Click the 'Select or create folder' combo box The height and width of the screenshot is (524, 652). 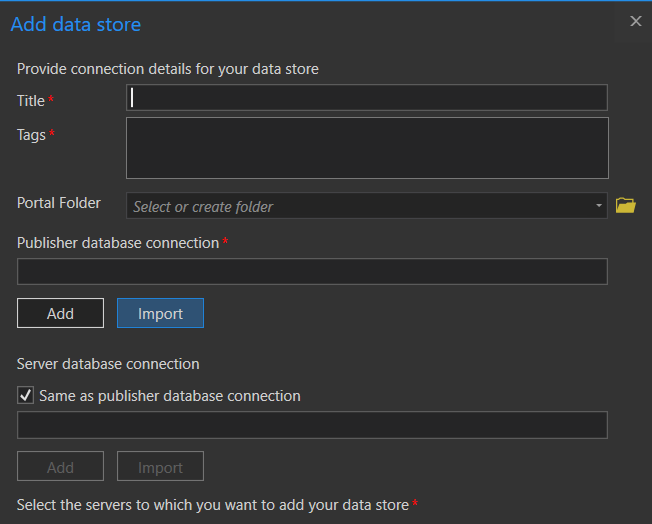pyautogui.click(x=360, y=206)
